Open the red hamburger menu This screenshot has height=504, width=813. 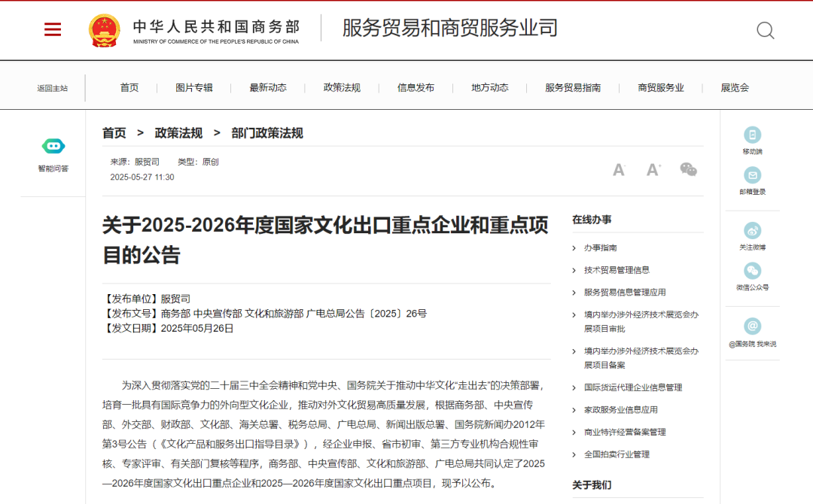point(53,30)
